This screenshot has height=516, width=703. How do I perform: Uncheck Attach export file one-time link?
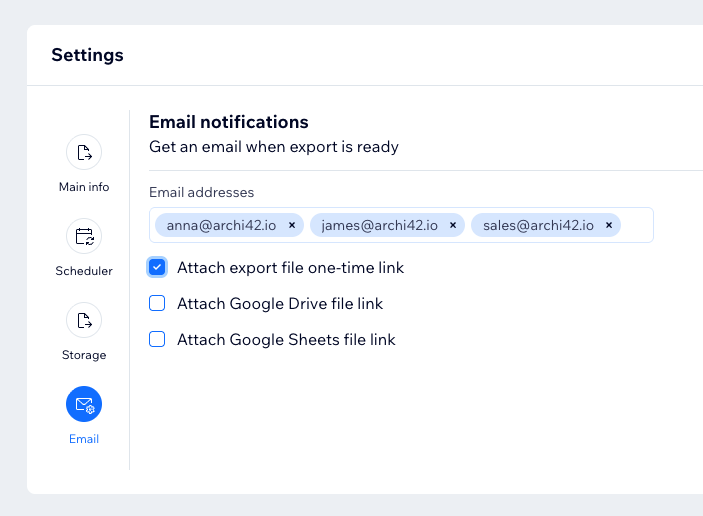157,267
